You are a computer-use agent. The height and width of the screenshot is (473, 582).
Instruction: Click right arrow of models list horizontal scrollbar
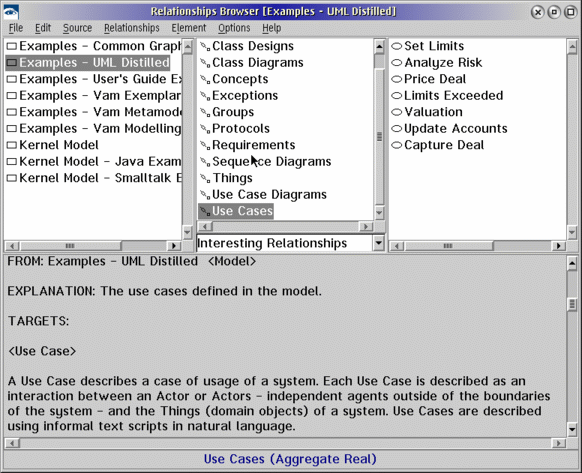pos(174,246)
